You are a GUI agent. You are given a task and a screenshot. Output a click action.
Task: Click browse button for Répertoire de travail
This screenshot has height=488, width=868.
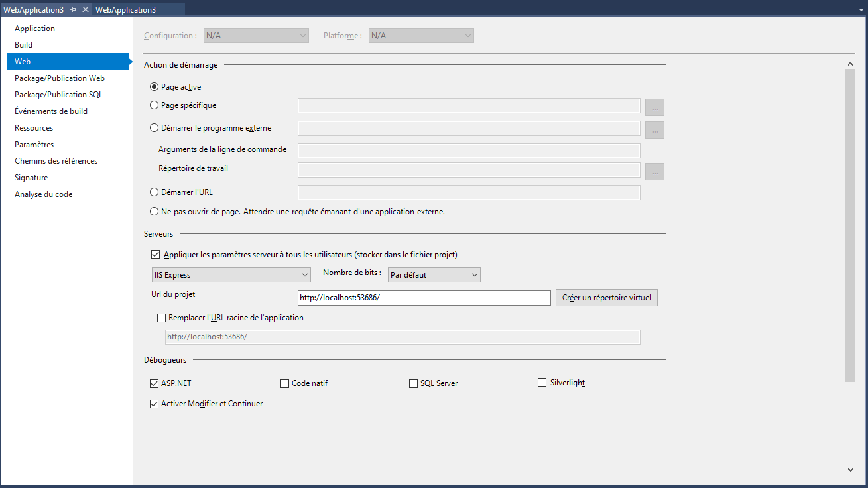click(x=654, y=172)
